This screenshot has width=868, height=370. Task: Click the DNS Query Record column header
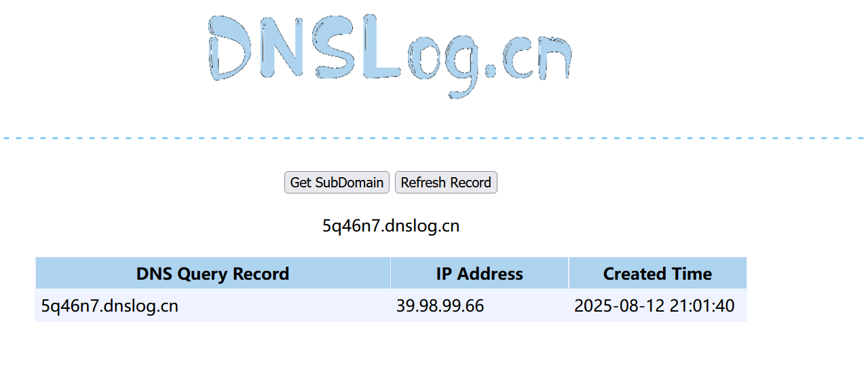pos(213,274)
